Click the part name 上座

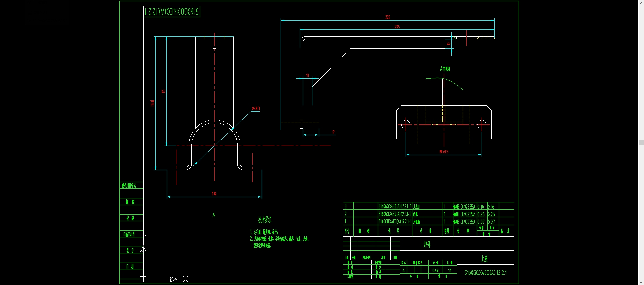[484, 258]
